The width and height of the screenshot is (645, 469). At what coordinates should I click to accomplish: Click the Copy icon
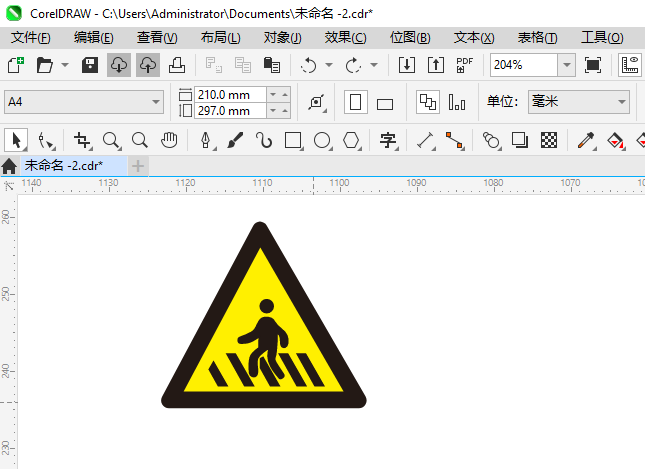coord(243,65)
